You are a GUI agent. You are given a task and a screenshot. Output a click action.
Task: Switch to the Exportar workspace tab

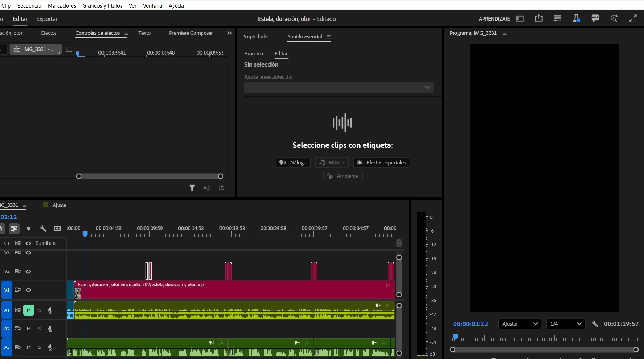click(x=47, y=19)
